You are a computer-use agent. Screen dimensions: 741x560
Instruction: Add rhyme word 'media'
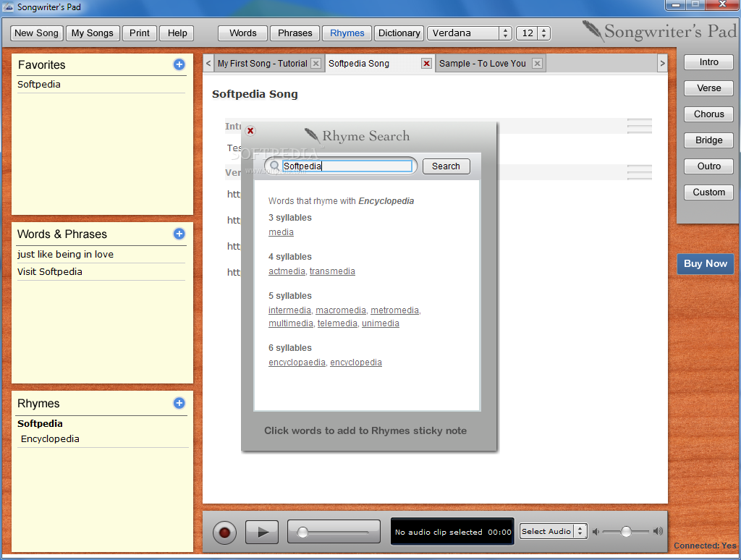(x=281, y=232)
